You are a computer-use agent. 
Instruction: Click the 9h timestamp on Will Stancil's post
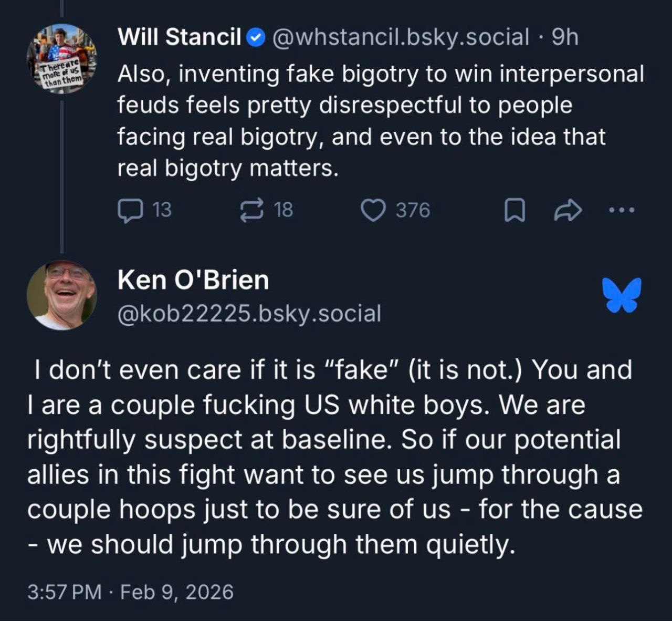(565, 37)
